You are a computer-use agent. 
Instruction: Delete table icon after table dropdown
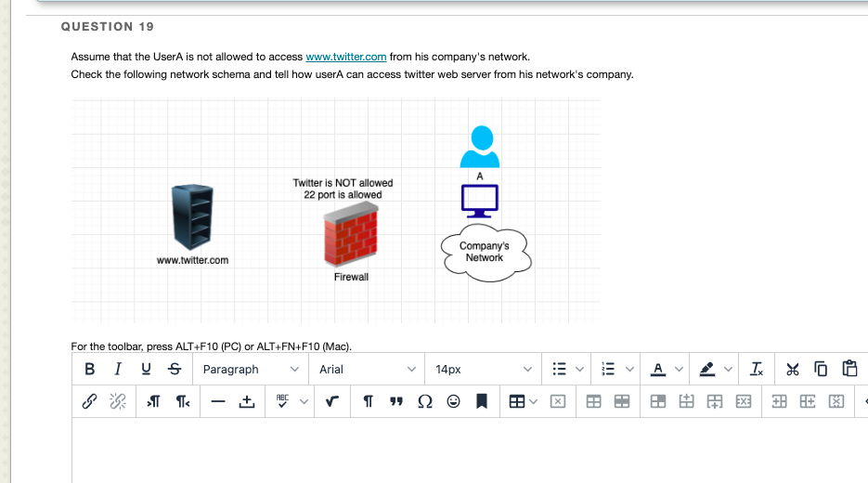(x=558, y=401)
